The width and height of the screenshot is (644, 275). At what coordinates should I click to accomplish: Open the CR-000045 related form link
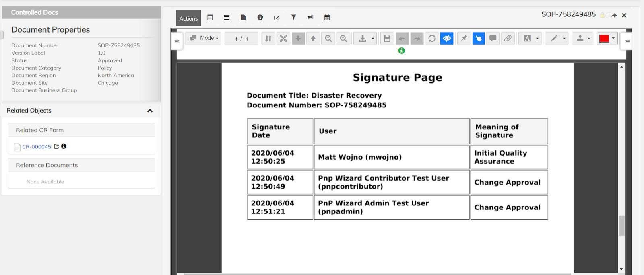click(x=36, y=147)
